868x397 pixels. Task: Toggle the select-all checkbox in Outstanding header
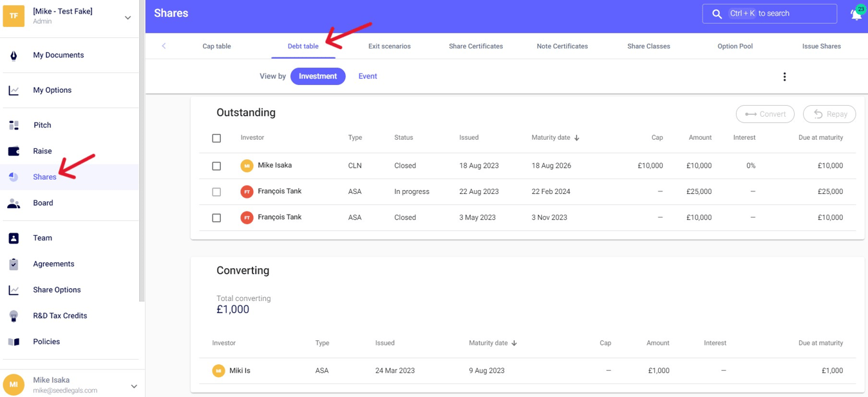(x=216, y=138)
